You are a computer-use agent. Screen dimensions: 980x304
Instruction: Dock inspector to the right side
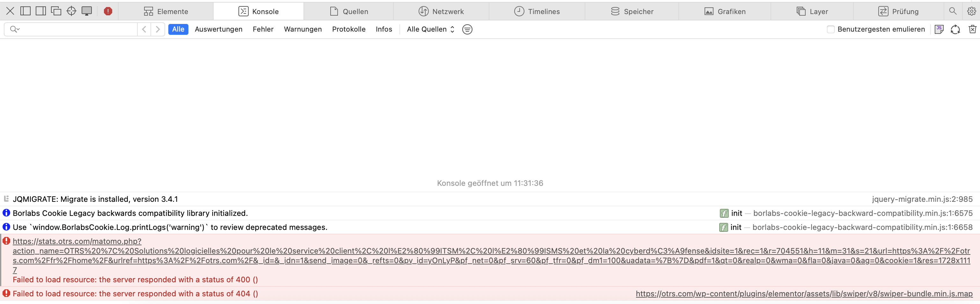tap(41, 11)
